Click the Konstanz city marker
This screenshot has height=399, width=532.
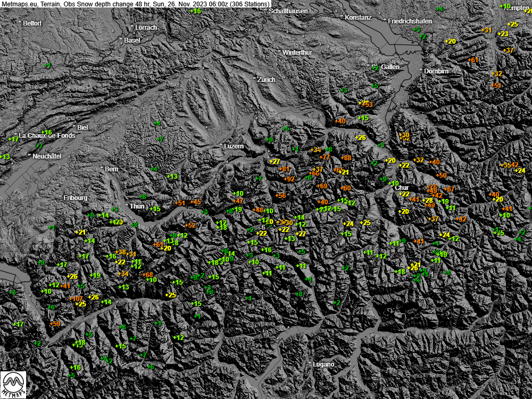342,16
